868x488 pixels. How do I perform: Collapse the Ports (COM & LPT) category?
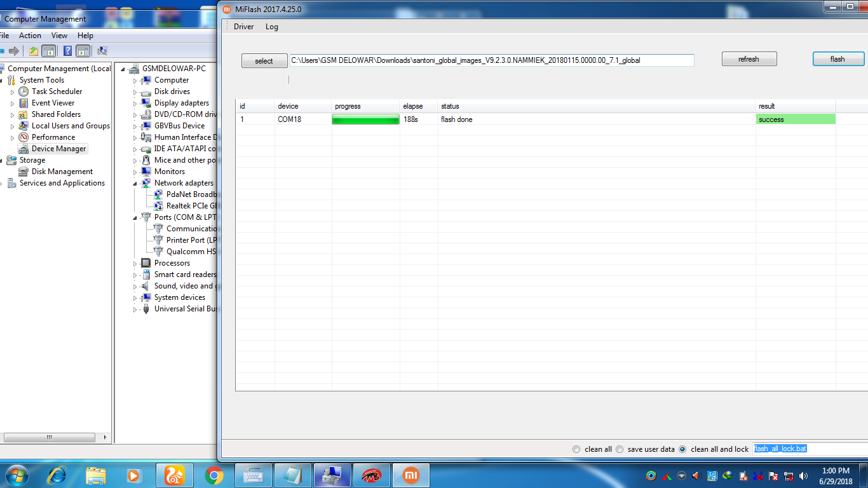point(135,218)
